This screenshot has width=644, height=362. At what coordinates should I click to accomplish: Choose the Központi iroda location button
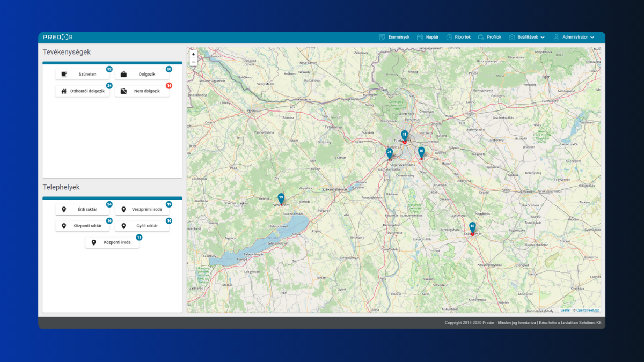click(x=112, y=243)
